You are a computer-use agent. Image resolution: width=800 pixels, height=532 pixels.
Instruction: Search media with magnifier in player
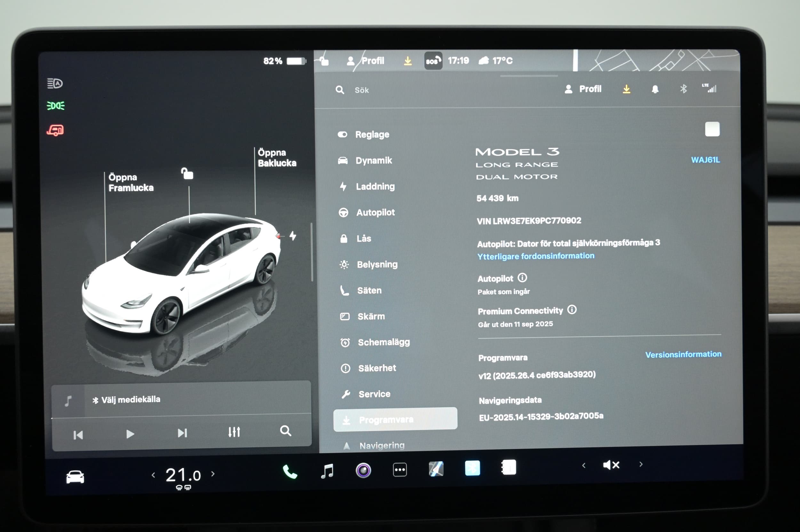pos(285,431)
